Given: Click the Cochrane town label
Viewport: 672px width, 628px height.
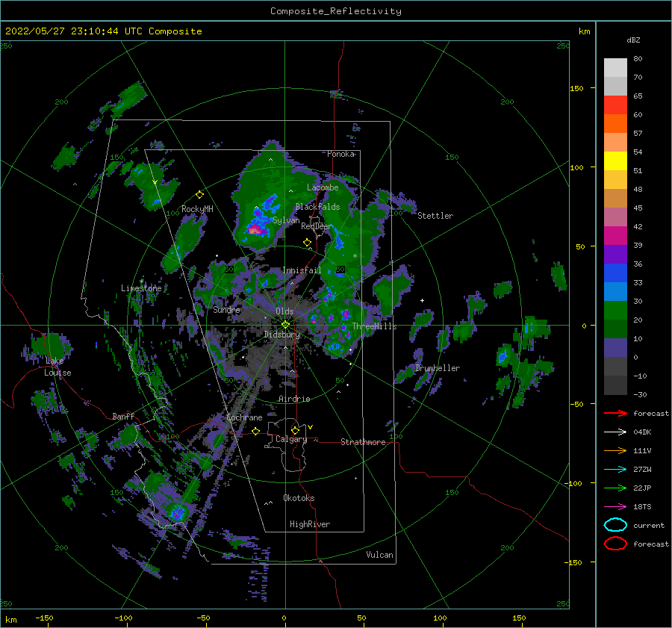Looking at the screenshot, I should 244,417.
